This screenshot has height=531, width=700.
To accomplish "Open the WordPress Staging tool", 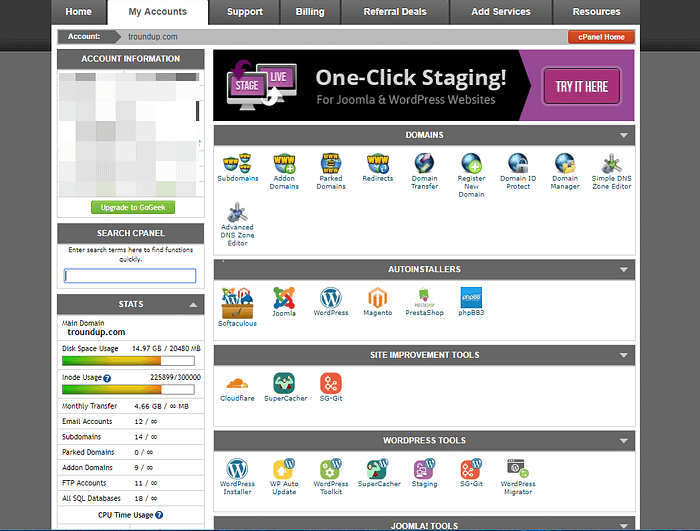I will [425, 473].
